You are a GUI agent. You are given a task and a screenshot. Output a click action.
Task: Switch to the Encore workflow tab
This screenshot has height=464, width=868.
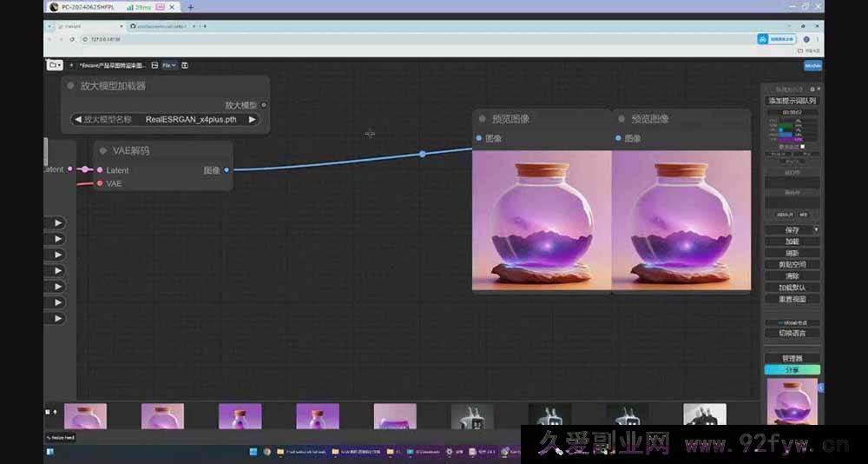pos(113,65)
